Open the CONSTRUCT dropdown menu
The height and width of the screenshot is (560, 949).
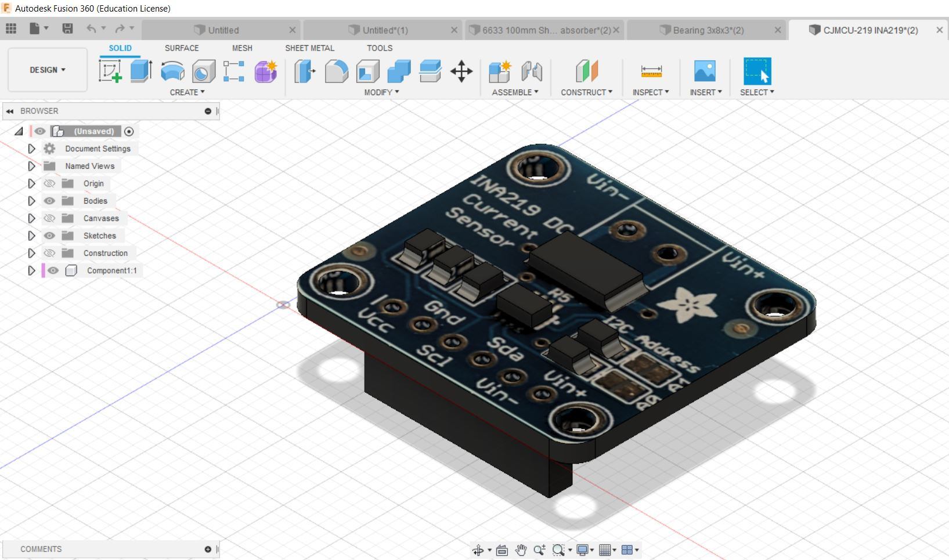tap(586, 92)
